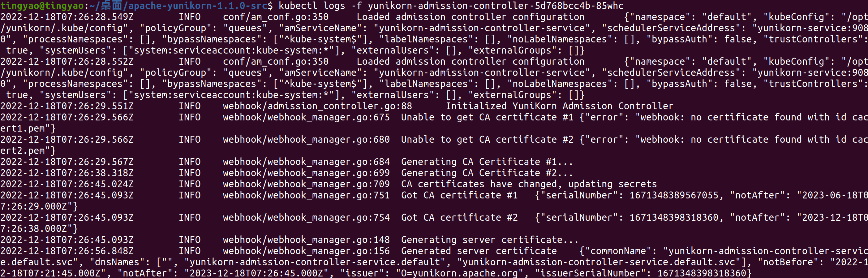Click the ert2.pem"} line ending
The height and width of the screenshot is (278, 868).
[x=28, y=150]
